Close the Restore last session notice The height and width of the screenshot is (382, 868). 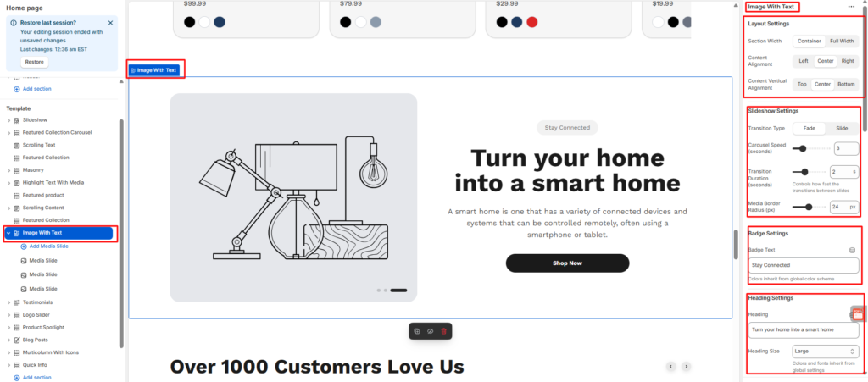[111, 23]
